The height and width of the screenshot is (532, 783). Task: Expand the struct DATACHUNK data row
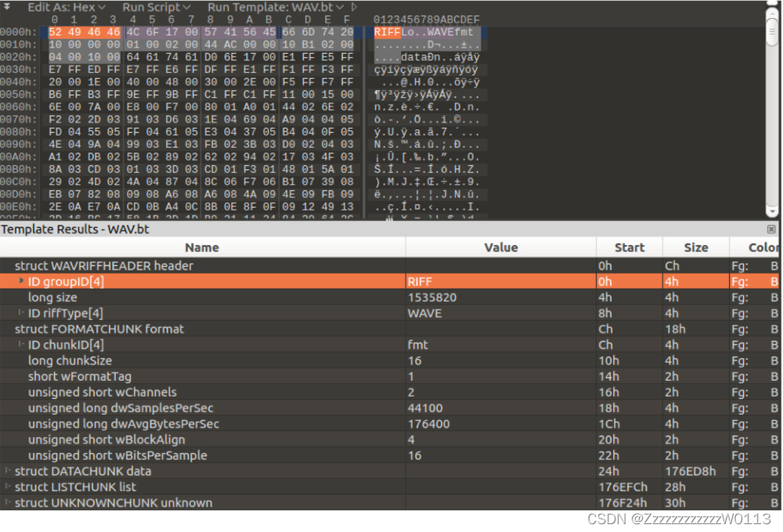click(7, 471)
